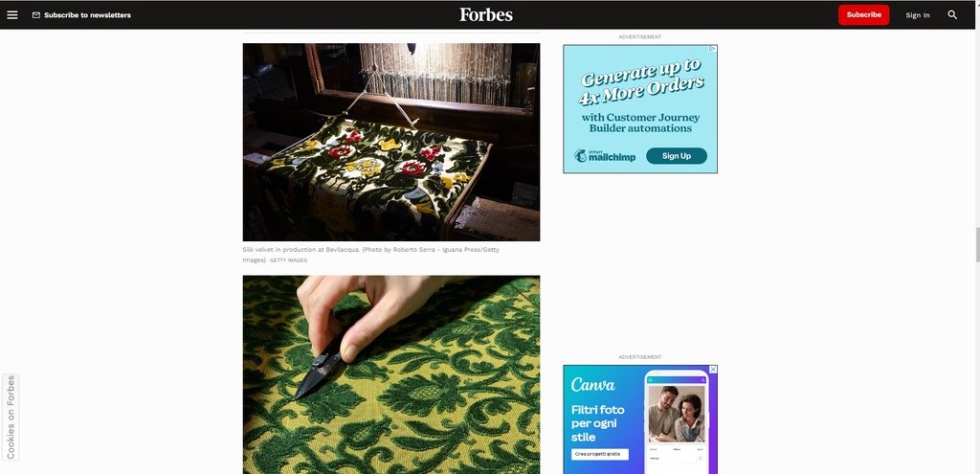980x474 pixels.
Task: Click the Canva logo in the ad
Action: 593,385
